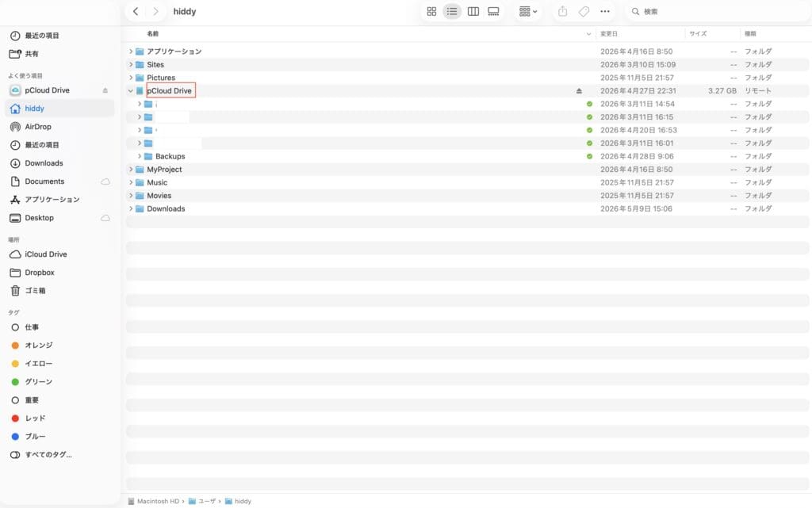Expand the Backups folder
Image resolution: width=812 pixels, height=508 pixels.
140,156
